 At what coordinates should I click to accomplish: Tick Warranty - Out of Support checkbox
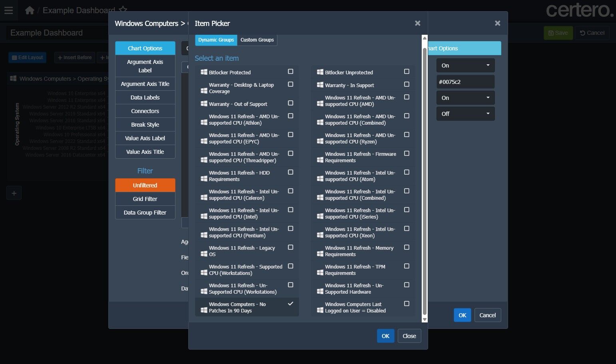[291, 103]
